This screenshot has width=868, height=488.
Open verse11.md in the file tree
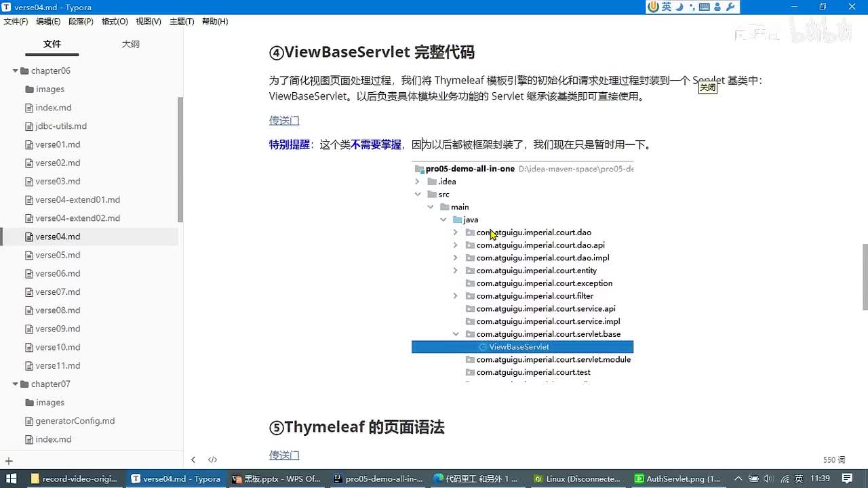click(x=58, y=365)
